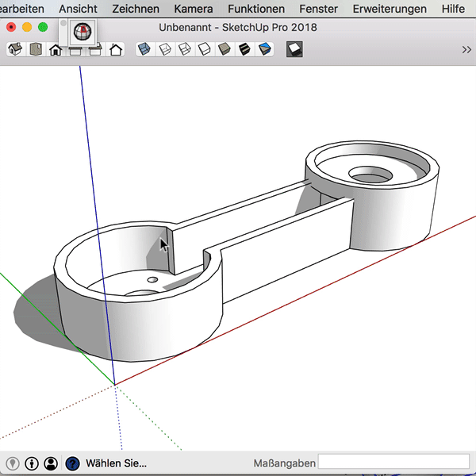
Task: Click the user sign-in icon
Action: click(x=52, y=463)
